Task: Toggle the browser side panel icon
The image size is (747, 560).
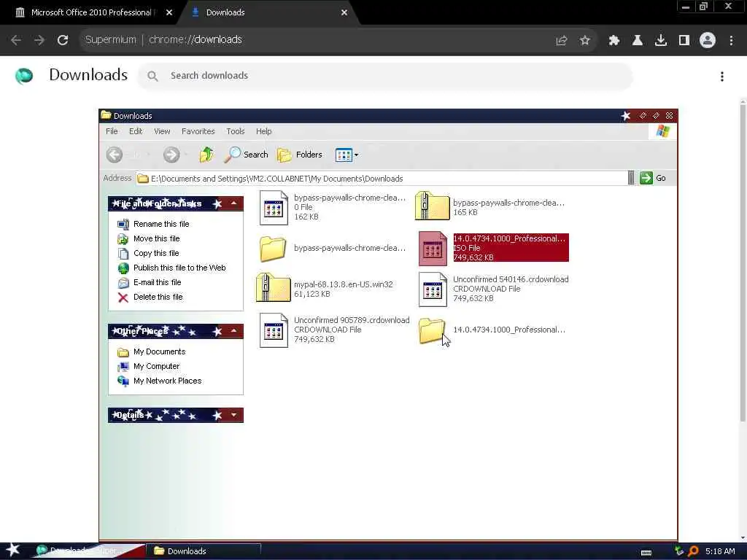Action: pyautogui.click(x=684, y=41)
